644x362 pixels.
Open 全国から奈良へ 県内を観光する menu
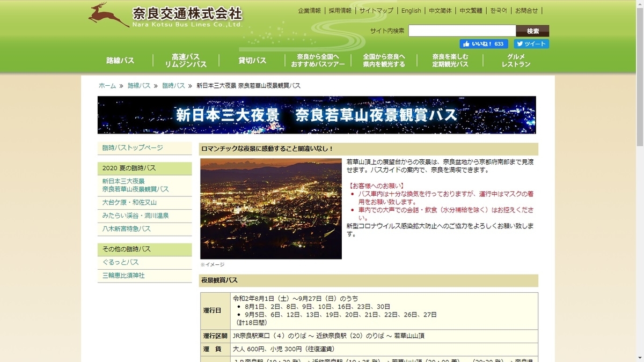tap(384, 61)
